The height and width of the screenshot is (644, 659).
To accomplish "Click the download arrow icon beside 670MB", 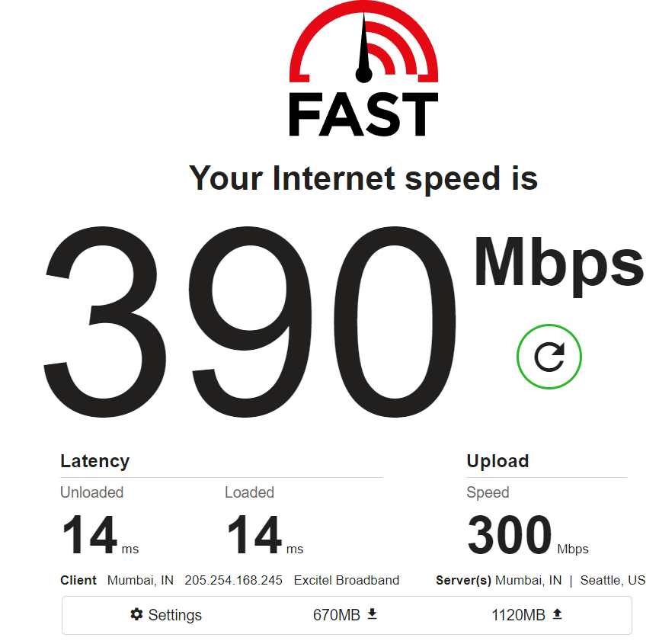I will coord(372,614).
